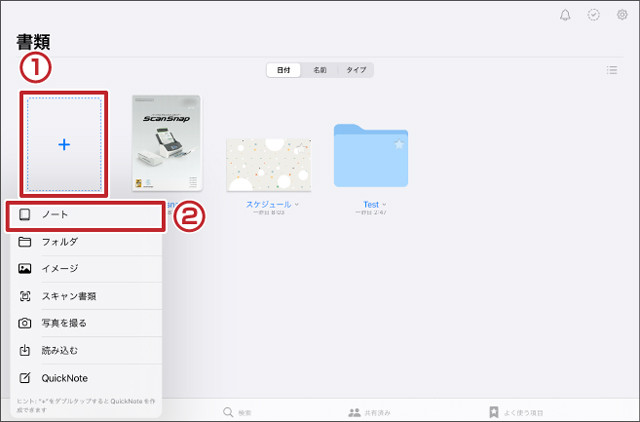Open the 検索 search tab
The width and height of the screenshot is (640, 422).
click(240, 411)
